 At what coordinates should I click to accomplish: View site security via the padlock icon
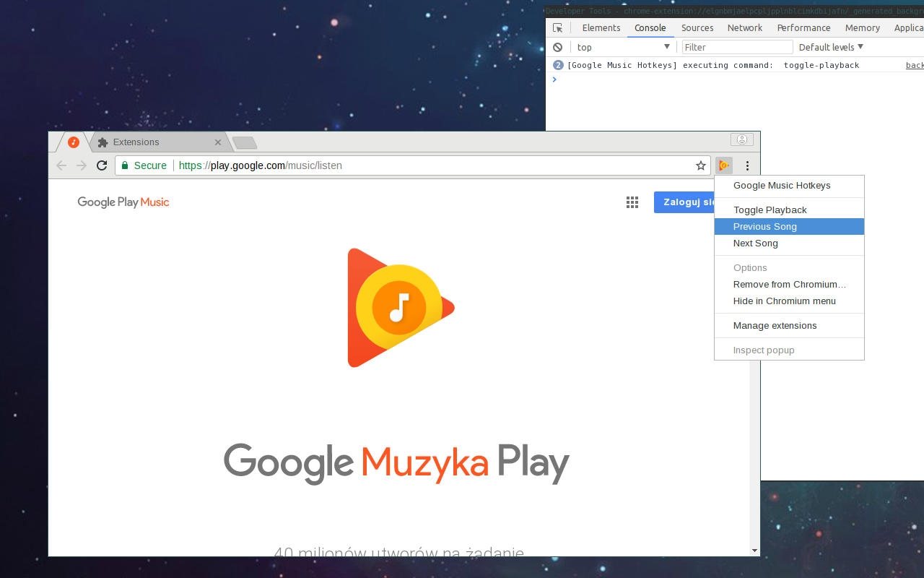pyautogui.click(x=126, y=165)
